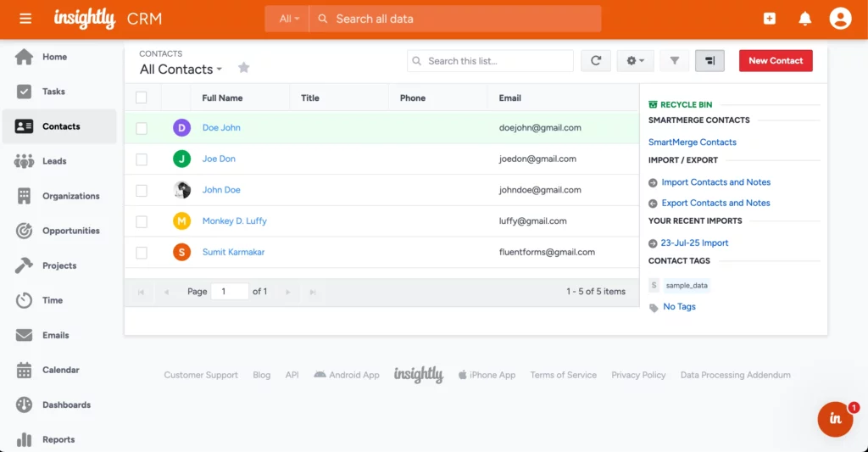868x452 pixels.
Task: Toggle the side panel view button
Action: point(709,61)
